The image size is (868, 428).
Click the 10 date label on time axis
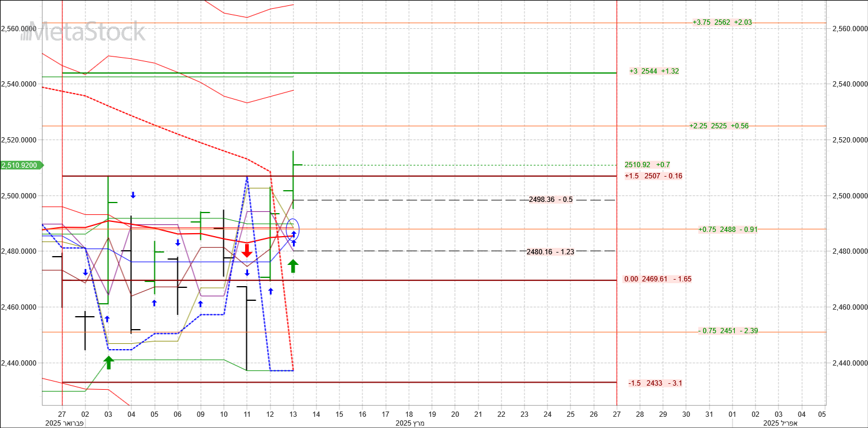[x=224, y=414]
